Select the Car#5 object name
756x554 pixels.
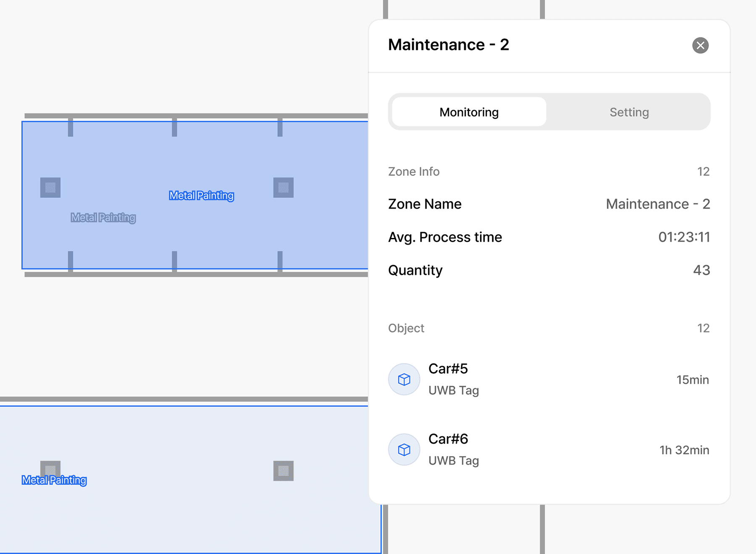[x=448, y=368]
